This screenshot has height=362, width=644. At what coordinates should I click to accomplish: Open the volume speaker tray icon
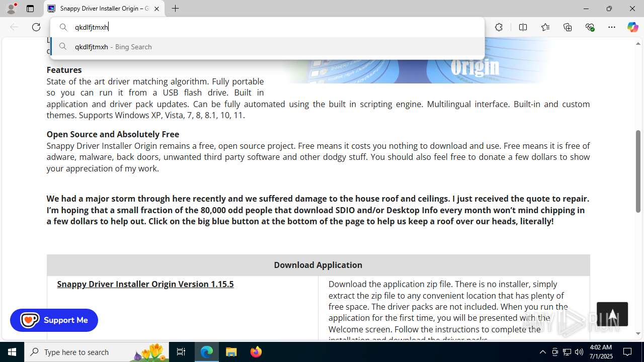[579, 352]
